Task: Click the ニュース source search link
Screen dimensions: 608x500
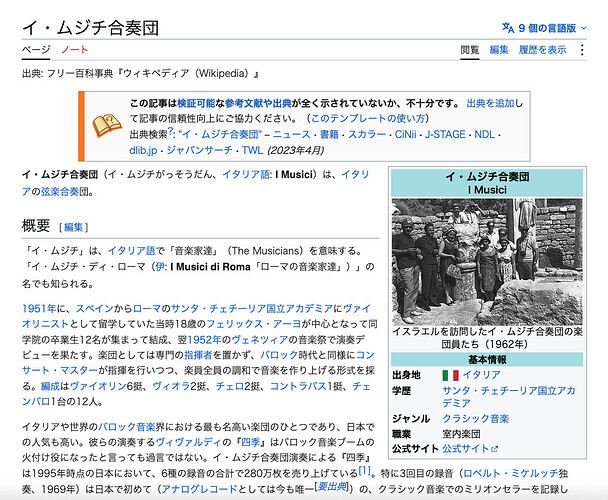Action: click(x=292, y=134)
